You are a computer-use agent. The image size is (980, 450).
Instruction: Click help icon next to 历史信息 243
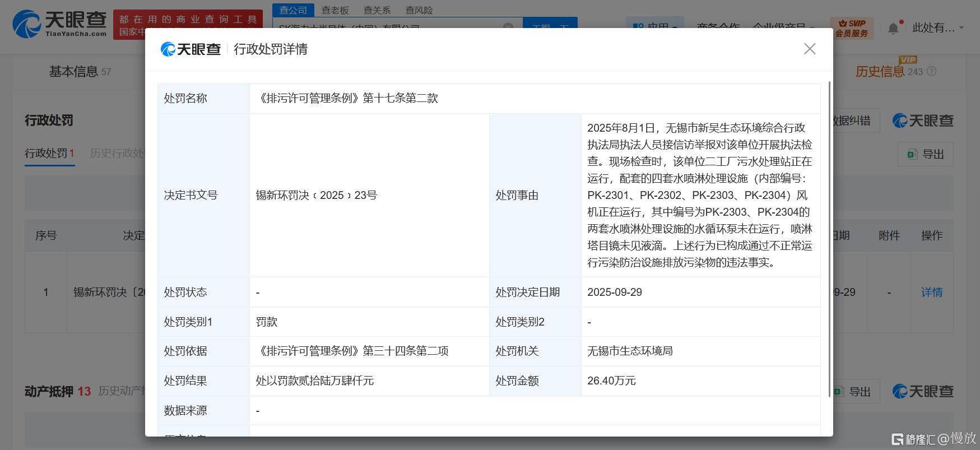click(932, 72)
